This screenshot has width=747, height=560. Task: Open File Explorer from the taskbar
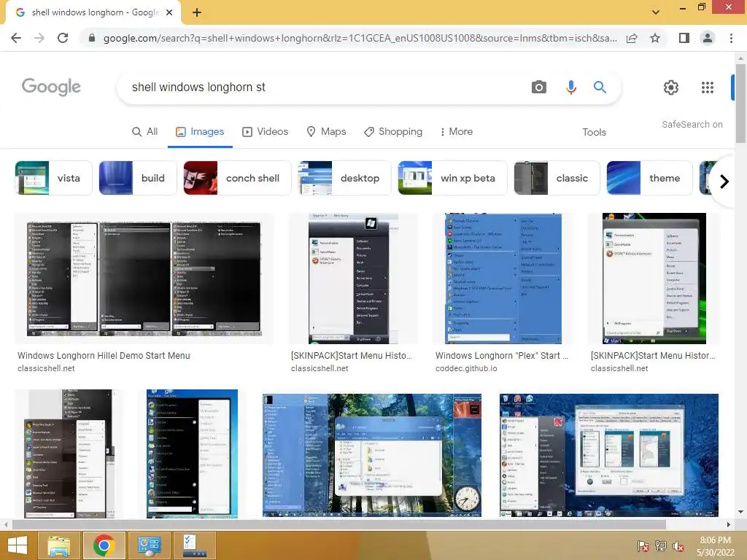[x=58, y=545]
